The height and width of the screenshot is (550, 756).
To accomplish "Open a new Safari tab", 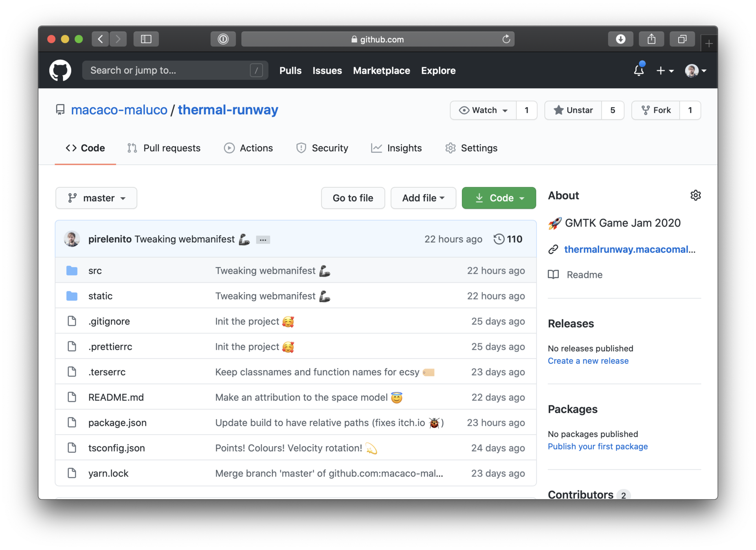I will [x=709, y=44].
